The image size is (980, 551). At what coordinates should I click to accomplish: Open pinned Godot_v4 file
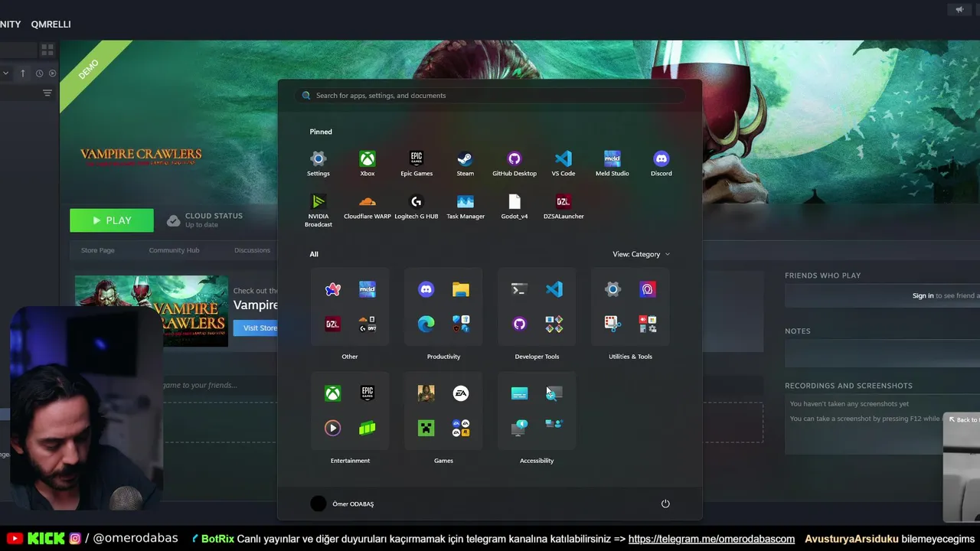tap(514, 207)
